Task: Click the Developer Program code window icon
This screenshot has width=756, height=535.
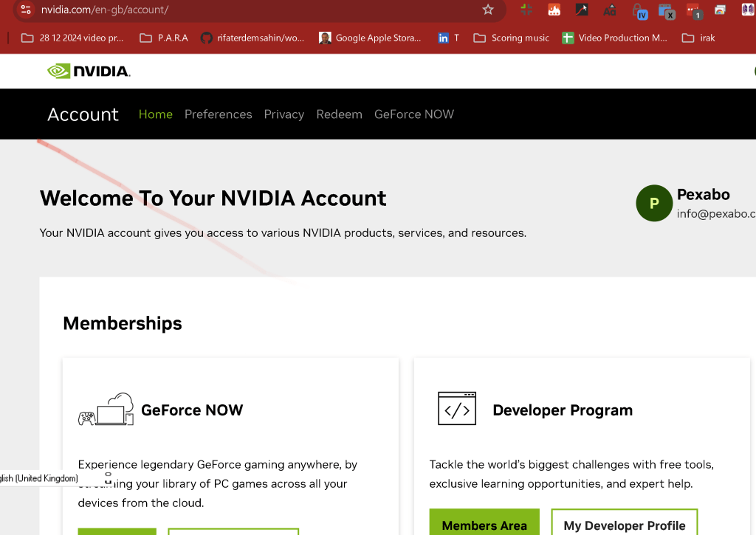Action: pos(456,408)
